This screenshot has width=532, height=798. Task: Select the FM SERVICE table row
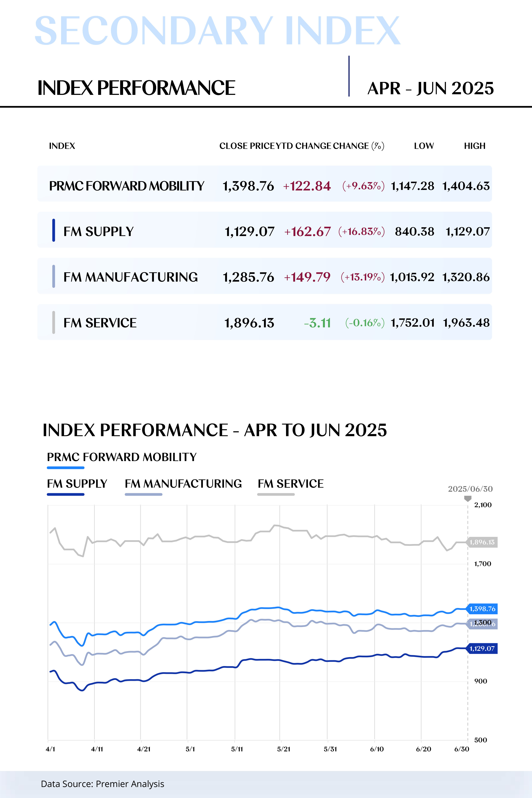pyautogui.click(x=100, y=323)
